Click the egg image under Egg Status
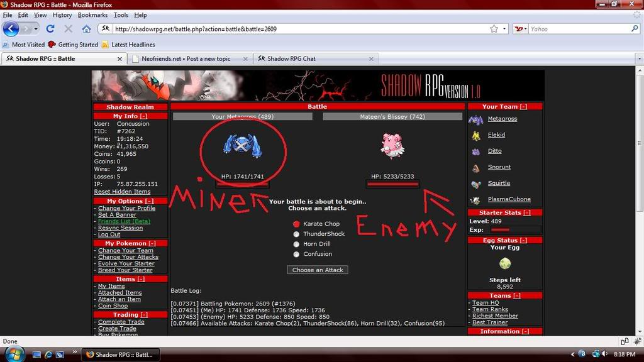 pos(505,264)
